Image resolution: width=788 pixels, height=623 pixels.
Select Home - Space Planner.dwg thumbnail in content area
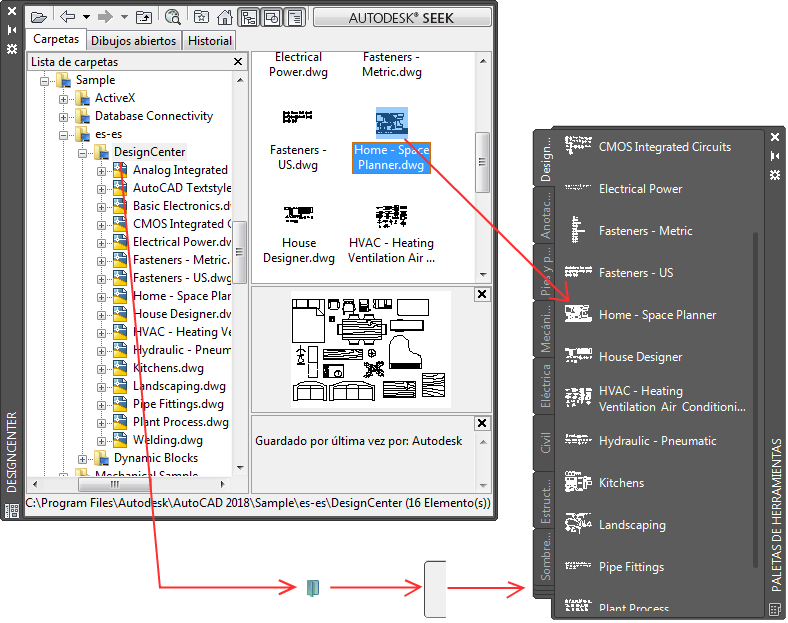391,141
